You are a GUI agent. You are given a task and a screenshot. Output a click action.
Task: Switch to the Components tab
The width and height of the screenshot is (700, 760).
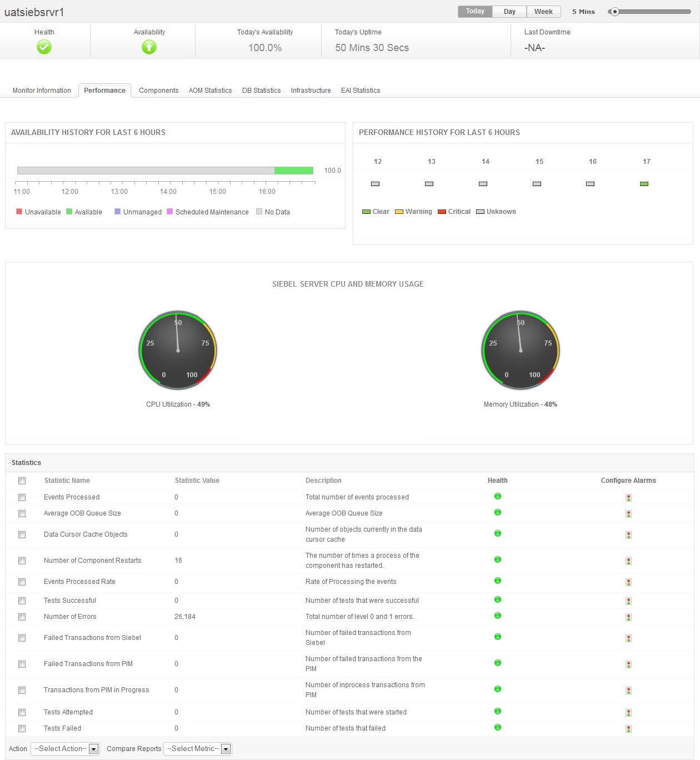(x=158, y=90)
